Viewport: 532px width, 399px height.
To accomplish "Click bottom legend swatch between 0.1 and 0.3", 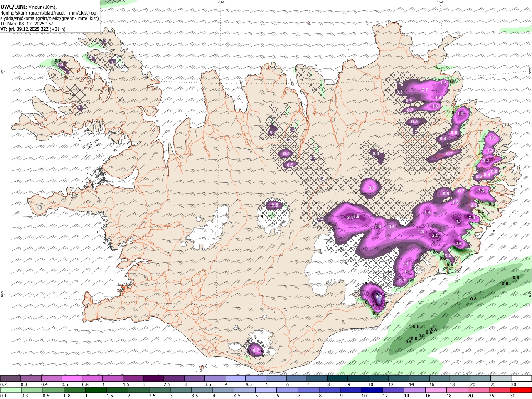I will click(10, 390).
